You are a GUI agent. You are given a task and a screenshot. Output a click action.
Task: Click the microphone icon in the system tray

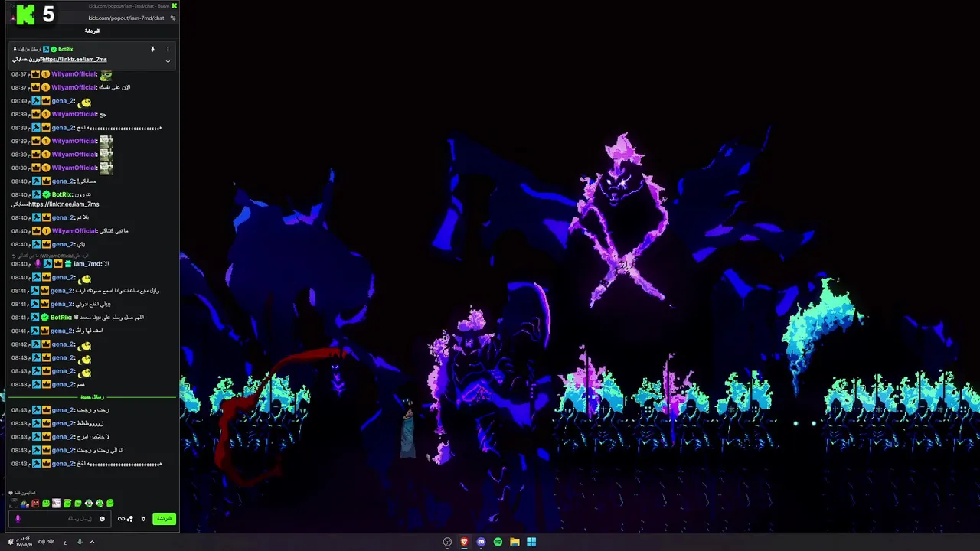(x=80, y=542)
